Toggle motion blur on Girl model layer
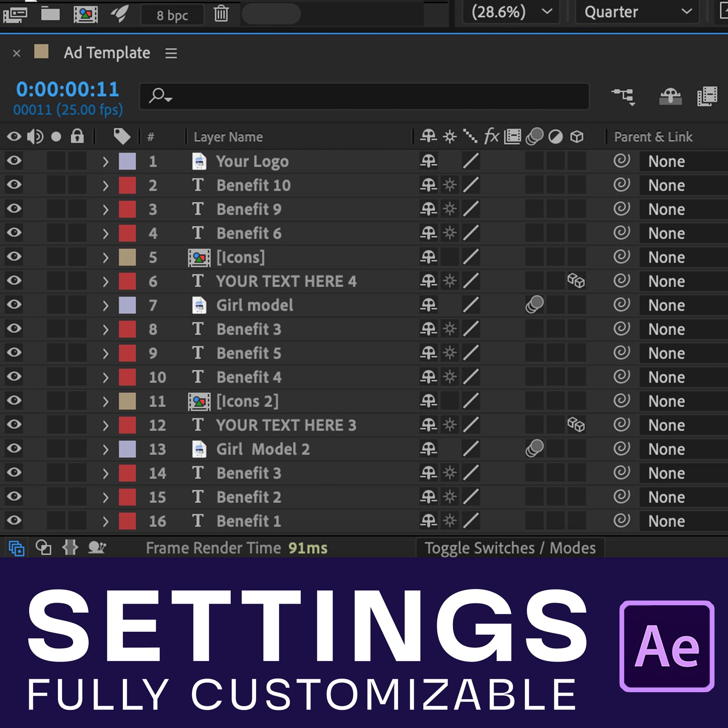Image resolution: width=728 pixels, height=728 pixels. point(534,304)
